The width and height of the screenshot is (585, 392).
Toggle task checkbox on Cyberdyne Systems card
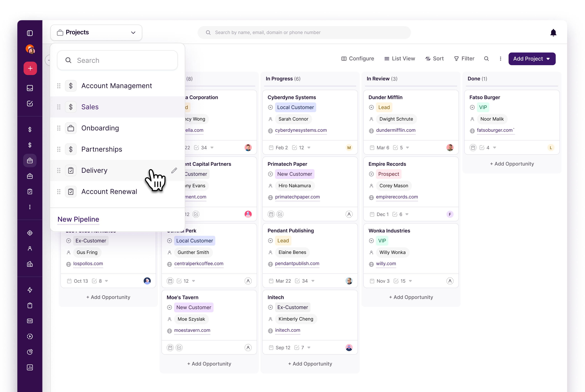pyautogui.click(x=294, y=148)
